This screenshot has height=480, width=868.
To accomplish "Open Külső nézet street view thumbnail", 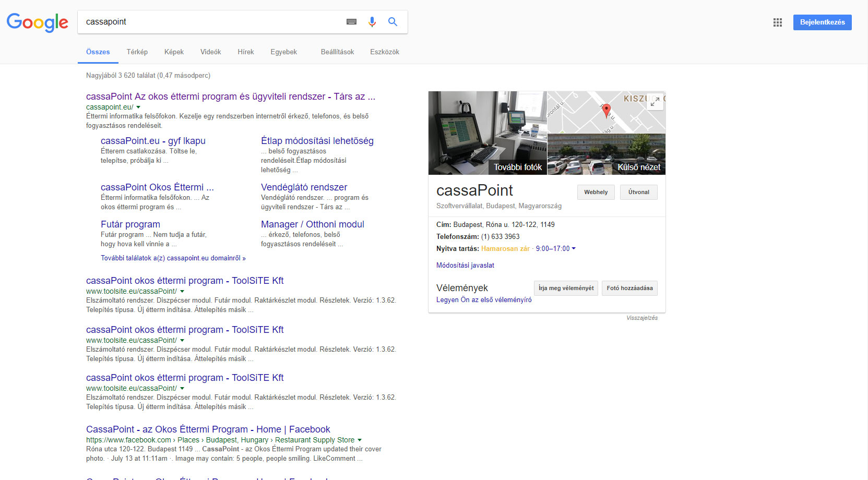I will (x=607, y=154).
